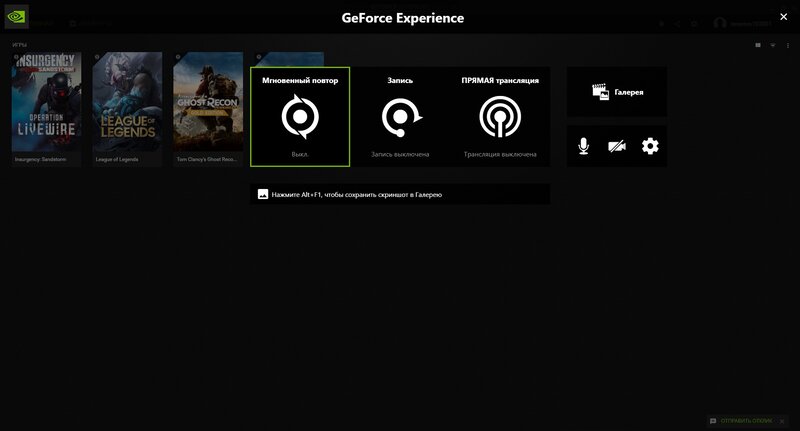Open the Record (Запись) tile
800x431 pixels.
point(400,117)
